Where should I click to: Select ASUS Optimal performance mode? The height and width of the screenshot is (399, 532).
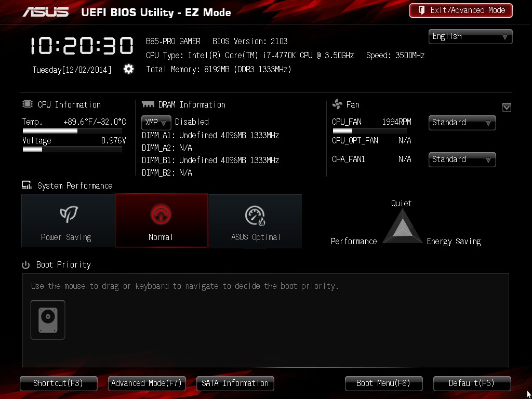[x=256, y=220]
